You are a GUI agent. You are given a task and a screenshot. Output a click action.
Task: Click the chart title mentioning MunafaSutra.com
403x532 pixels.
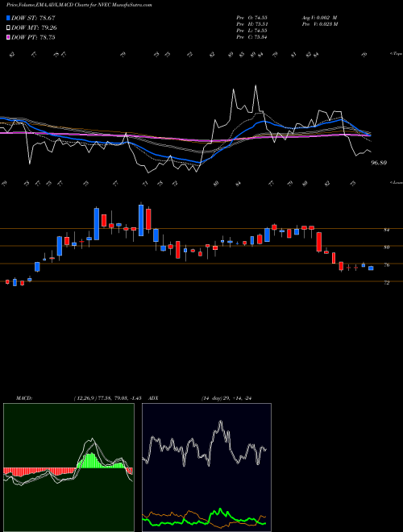click(79, 5)
